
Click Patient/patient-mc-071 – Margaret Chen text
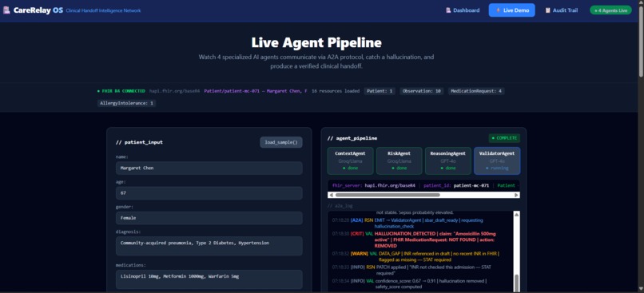pyautogui.click(x=256, y=91)
